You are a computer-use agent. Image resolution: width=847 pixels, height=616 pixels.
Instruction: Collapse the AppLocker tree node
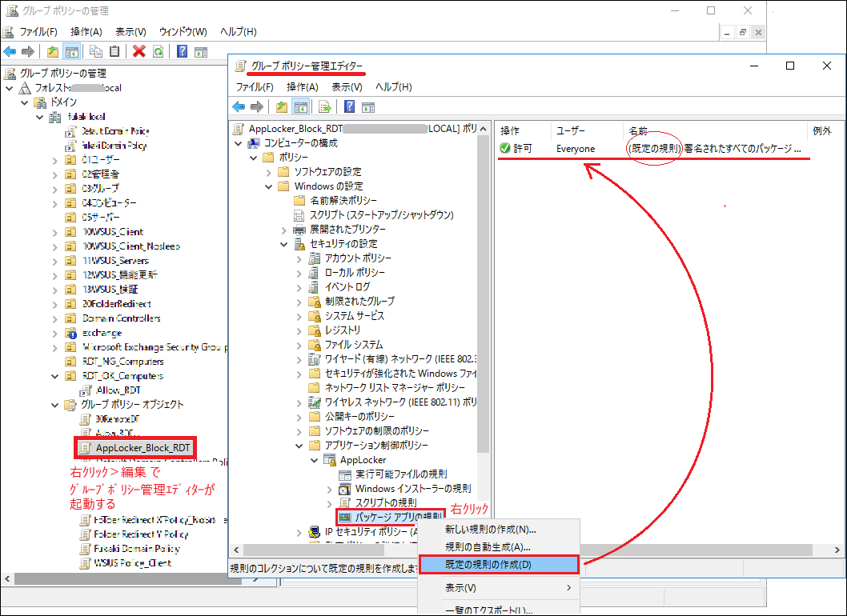314,460
